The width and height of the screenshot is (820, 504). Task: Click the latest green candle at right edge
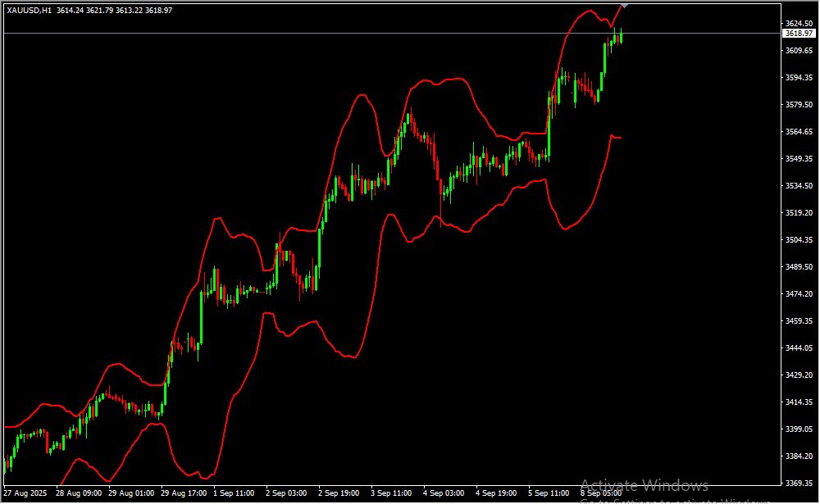(x=621, y=36)
